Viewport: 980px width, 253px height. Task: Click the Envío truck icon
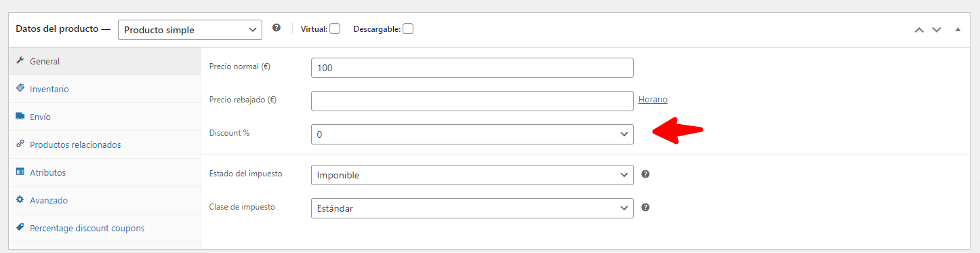[20, 117]
